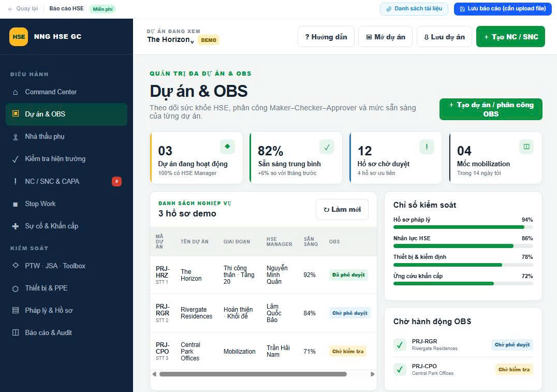Go to Thiết bị & PPE
The image size is (557, 392).
[x=66, y=288]
